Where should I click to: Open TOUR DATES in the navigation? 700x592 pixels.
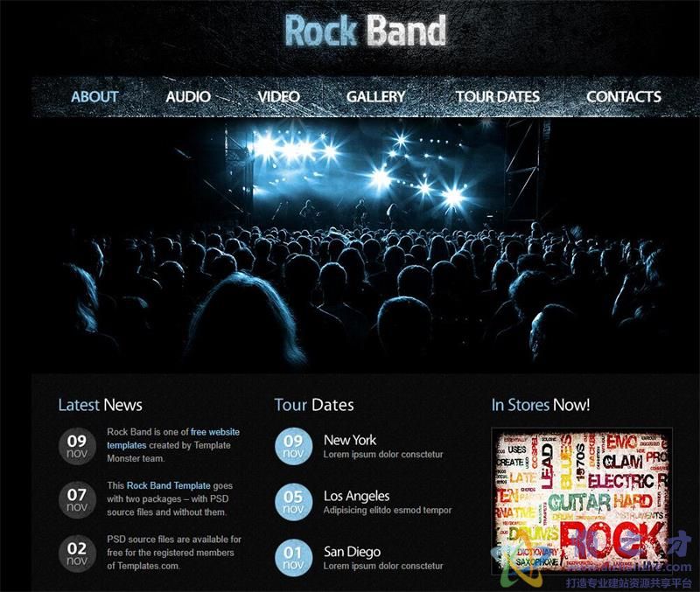coord(497,96)
